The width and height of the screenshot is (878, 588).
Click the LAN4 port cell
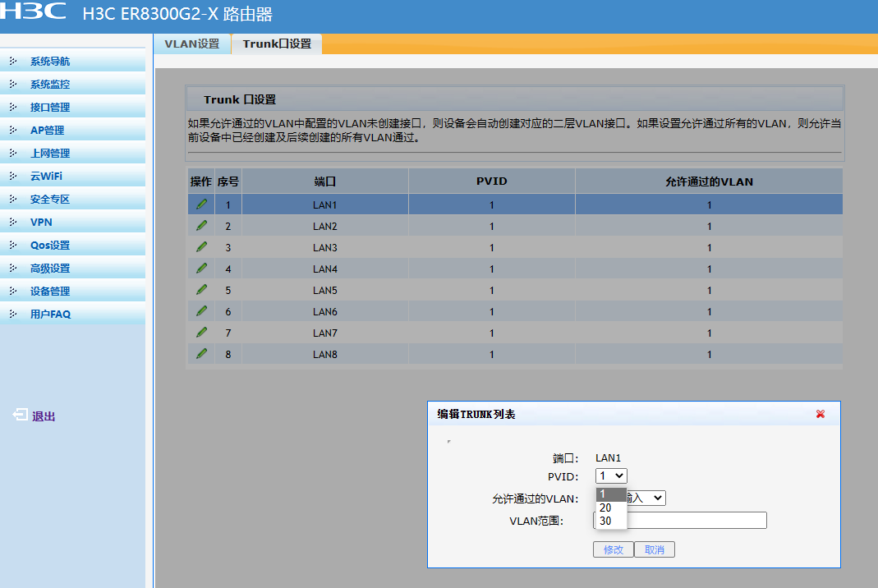[x=324, y=269]
